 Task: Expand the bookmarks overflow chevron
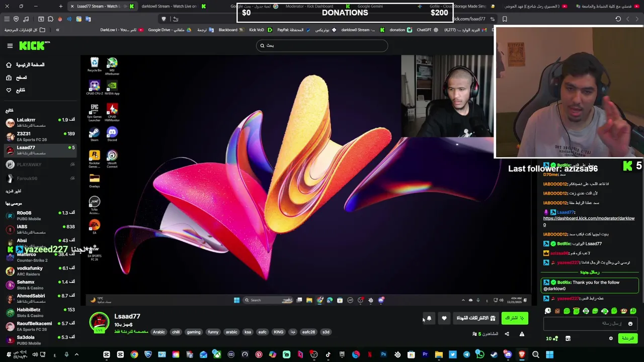pyautogui.click(x=57, y=30)
